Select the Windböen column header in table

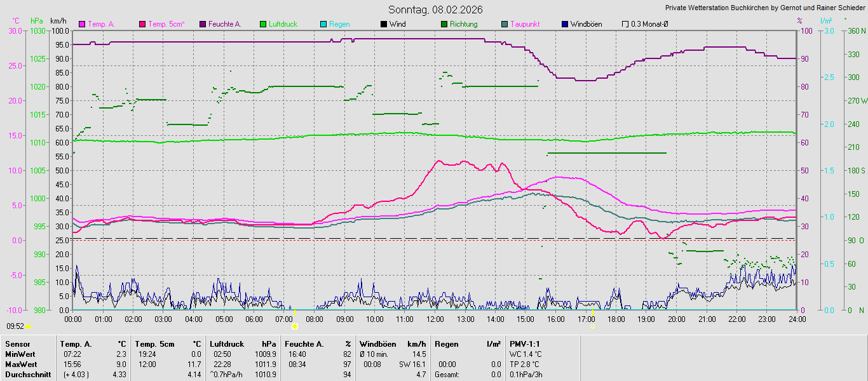coord(377,344)
